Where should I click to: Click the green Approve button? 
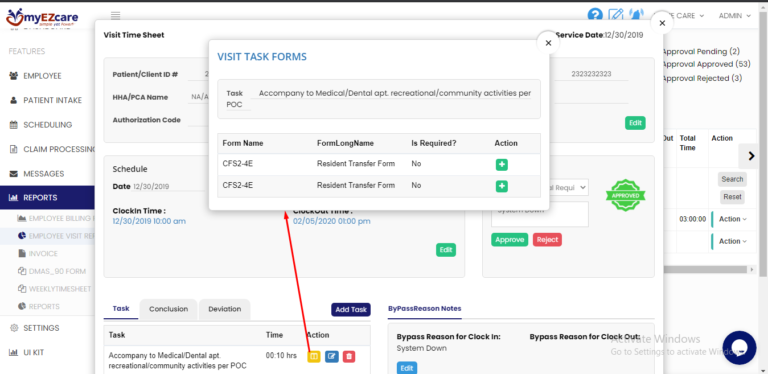click(509, 240)
